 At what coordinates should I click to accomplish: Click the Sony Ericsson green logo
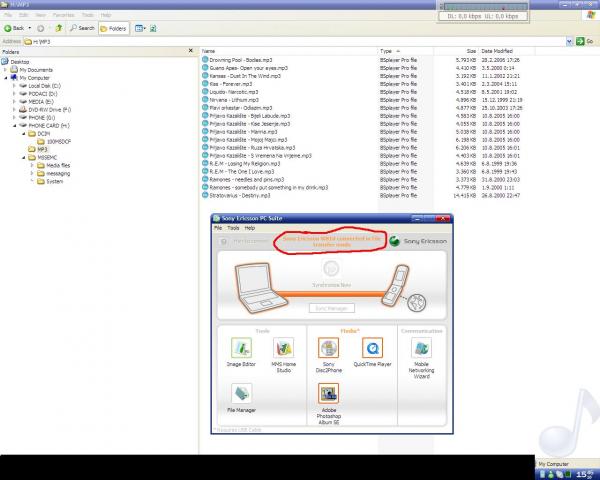tap(395, 241)
